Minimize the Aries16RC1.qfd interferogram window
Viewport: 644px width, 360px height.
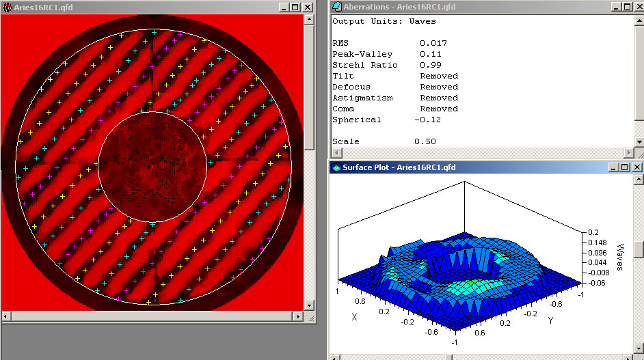pos(284,8)
